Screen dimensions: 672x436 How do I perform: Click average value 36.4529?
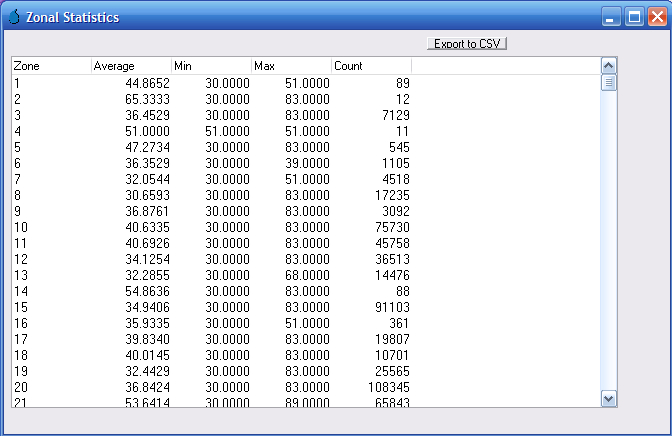tap(147, 115)
